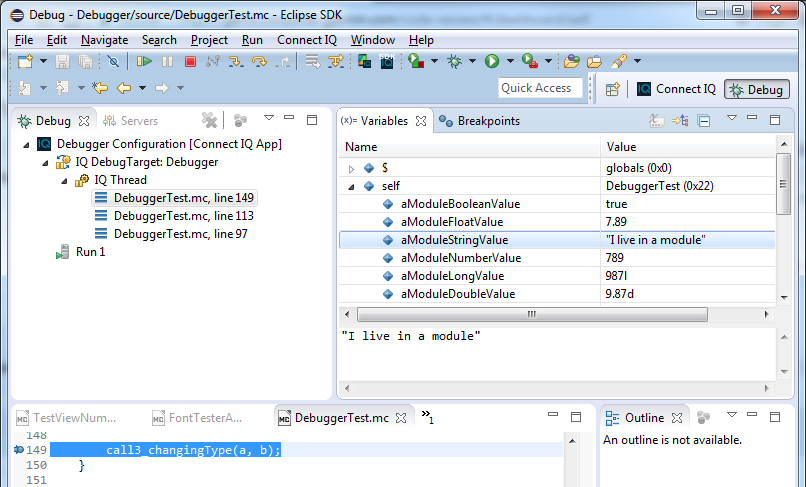Click the breakpoint marker at line 149

point(19,450)
